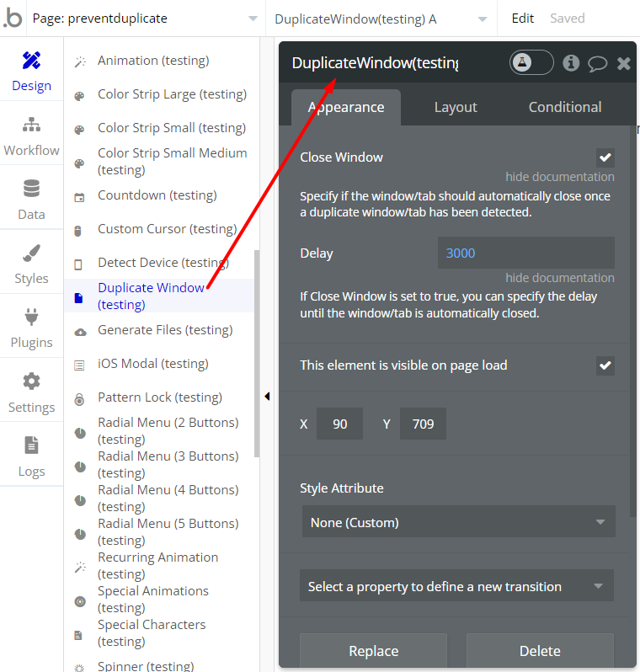This screenshot has height=672, width=640.
Task: Switch to the Conditional tab
Action: pos(564,107)
